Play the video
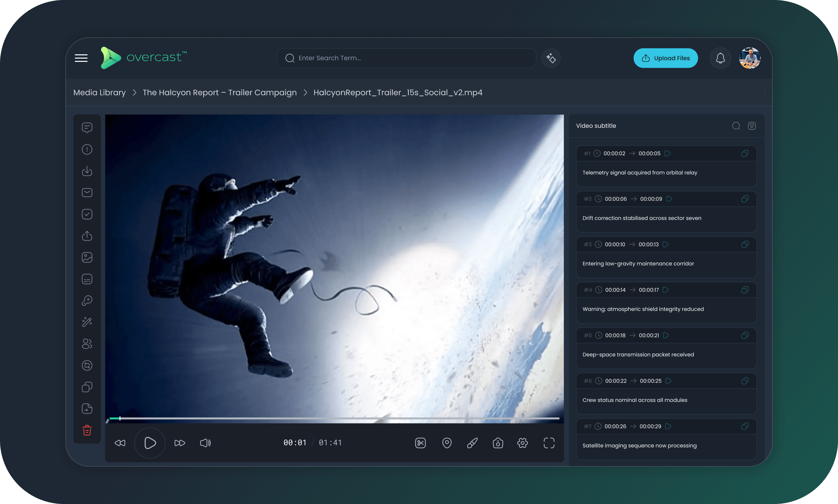 tap(150, 443)
